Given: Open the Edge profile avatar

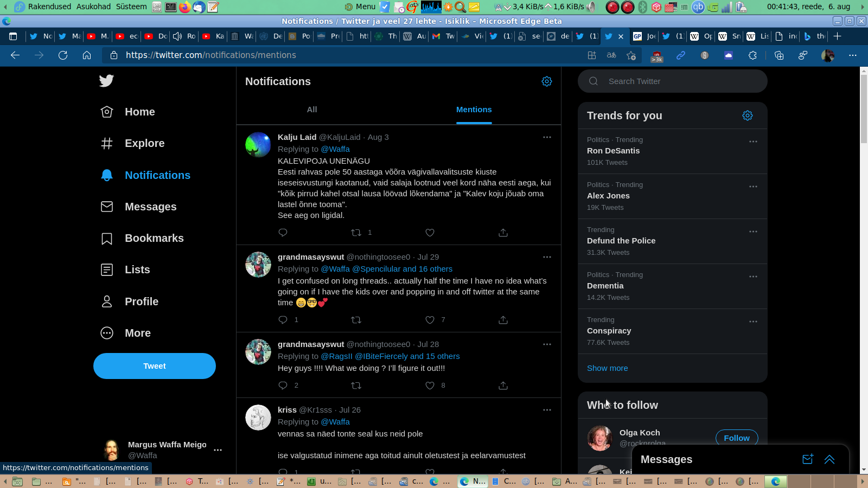Looking at the screenshot, I should click(x=828, y=55).
